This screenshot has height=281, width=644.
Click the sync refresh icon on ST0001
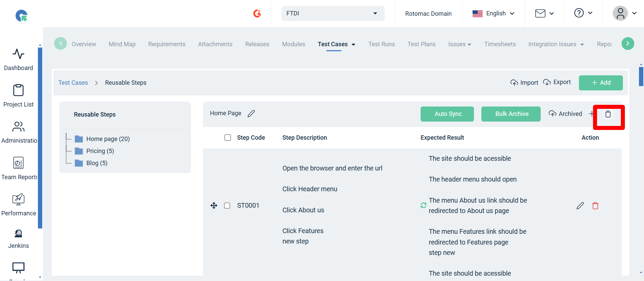424,205
